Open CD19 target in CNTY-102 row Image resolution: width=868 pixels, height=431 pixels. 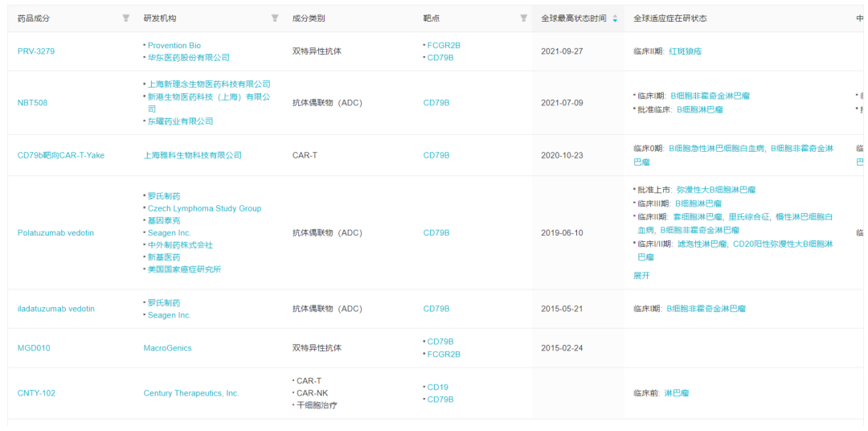click(x=438, y=388)
